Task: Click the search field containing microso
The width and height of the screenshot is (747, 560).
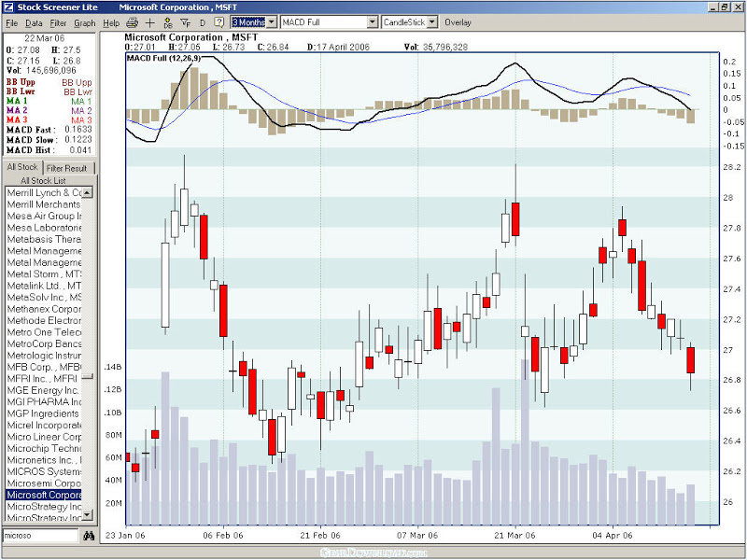Action: (40, 536)
